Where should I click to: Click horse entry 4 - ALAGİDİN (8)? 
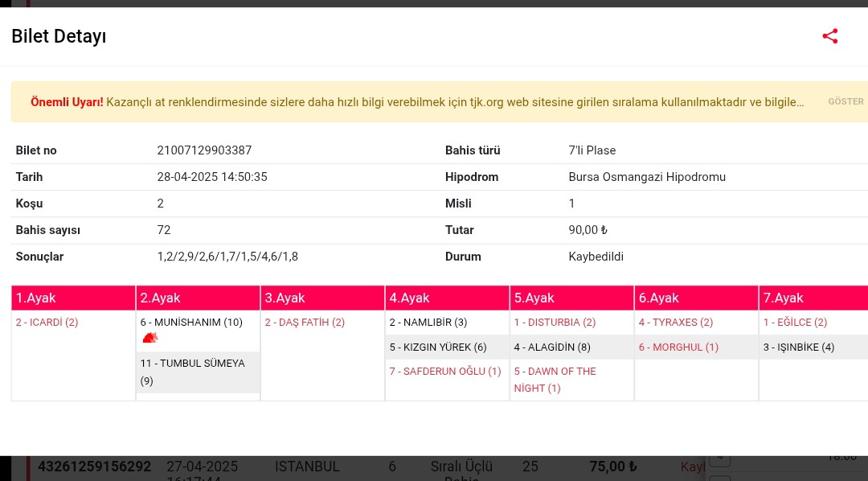(552, 347)
